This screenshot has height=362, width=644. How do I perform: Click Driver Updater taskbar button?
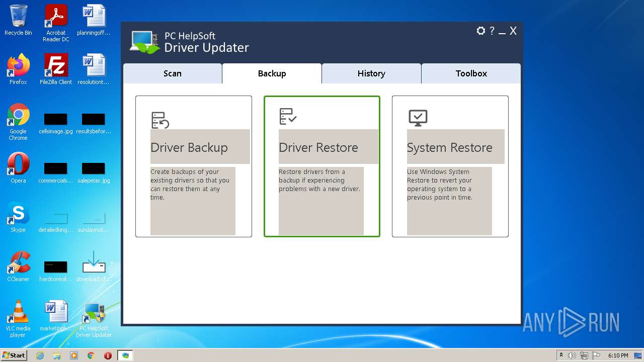[x=125, y=355]
